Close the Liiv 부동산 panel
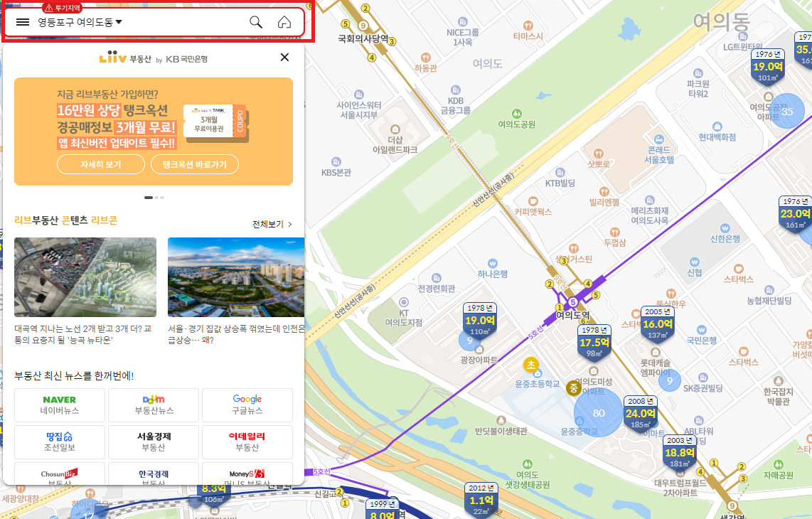 coord(284,57)
